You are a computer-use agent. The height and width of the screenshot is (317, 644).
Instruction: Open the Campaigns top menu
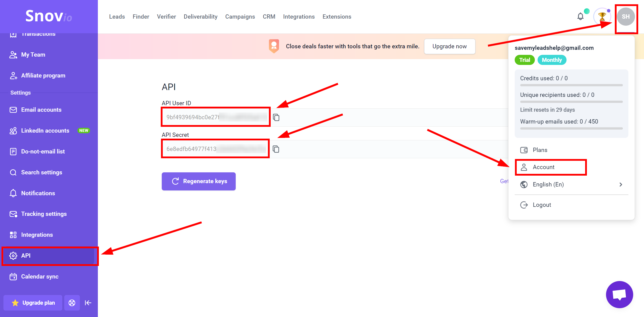240,17
